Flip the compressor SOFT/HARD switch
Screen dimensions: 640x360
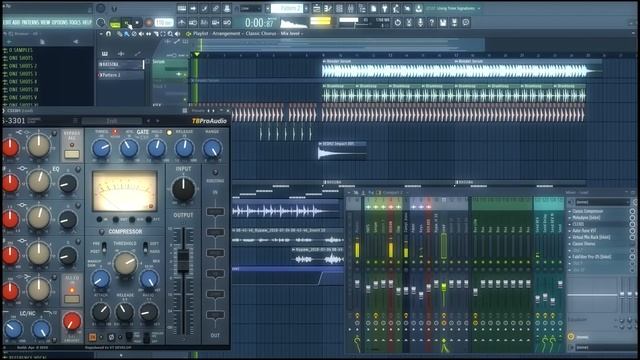coord(145,247)
